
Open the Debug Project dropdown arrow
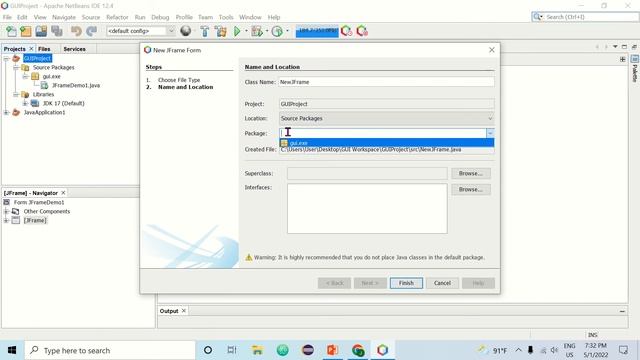coord(267,31)
